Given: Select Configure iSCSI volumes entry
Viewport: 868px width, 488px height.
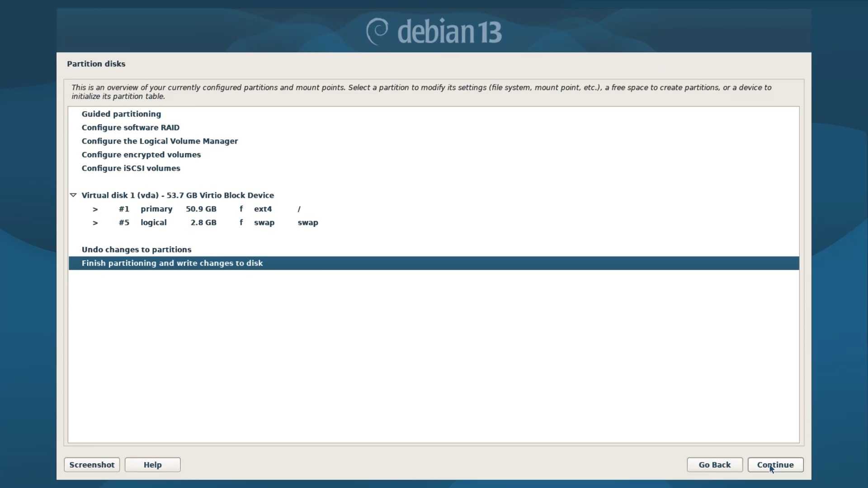Looking at the screenshot, I should coord(131,168).
